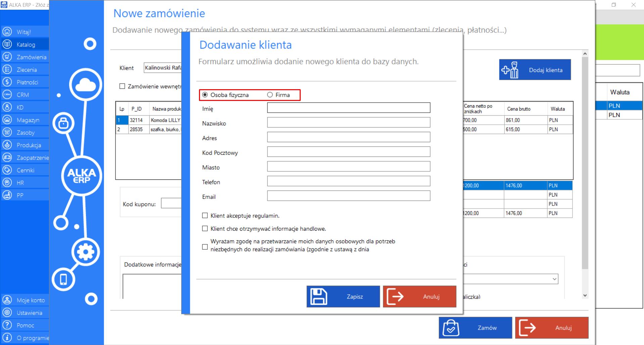Click the Zapisz button
The width and height of the screenshot is (644, 345).
pos(343,296)
